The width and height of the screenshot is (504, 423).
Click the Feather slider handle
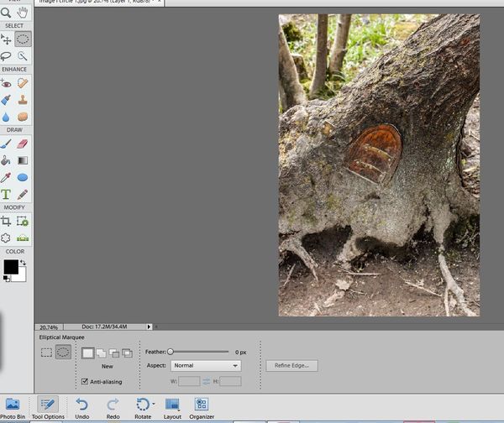(171, 352)
